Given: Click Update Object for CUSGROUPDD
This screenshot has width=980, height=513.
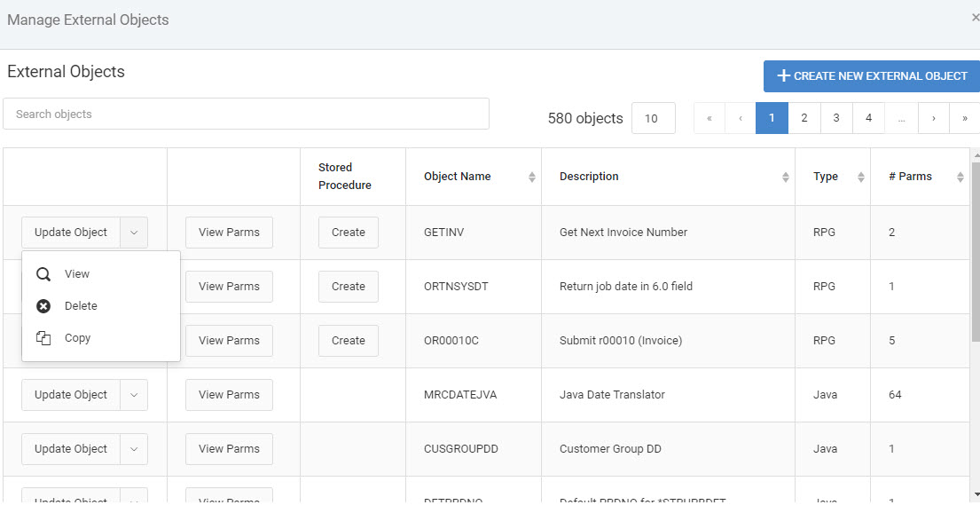Looking at the screenshot, I should (x=71, y=449).
